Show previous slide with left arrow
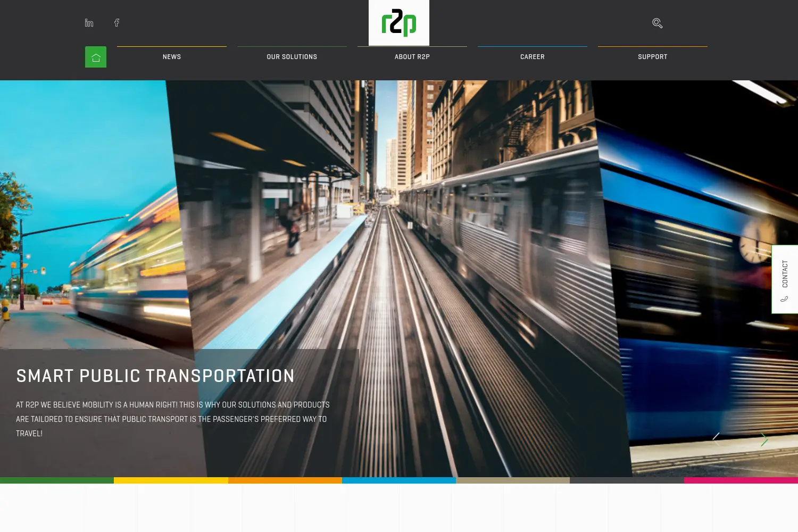The image size is (798, 532). coord(716,439)
